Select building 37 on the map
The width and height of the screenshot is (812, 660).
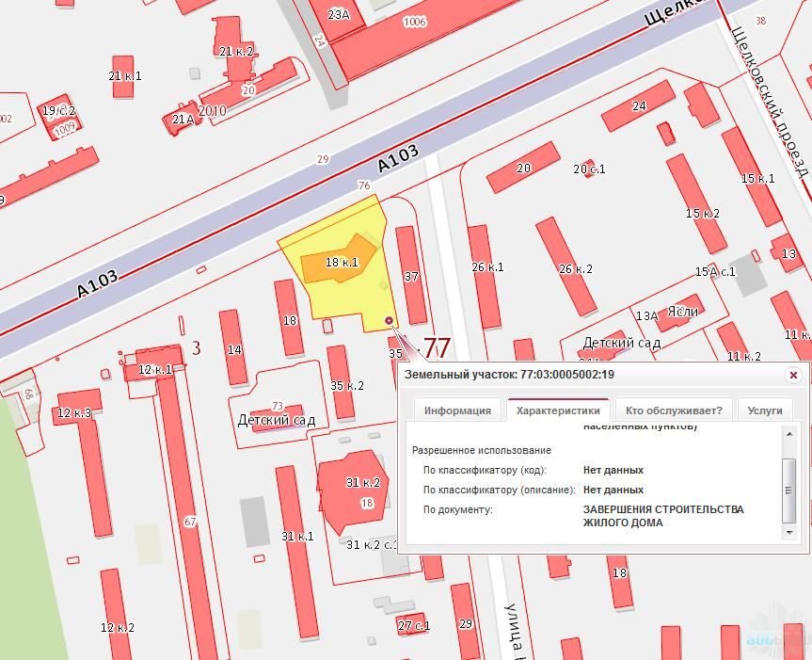[411, 276]
